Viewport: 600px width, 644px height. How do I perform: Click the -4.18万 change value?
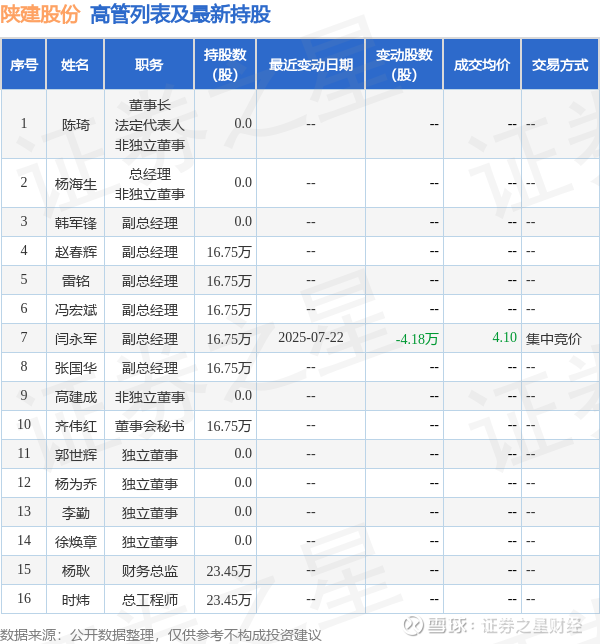[x=417, y=339]
